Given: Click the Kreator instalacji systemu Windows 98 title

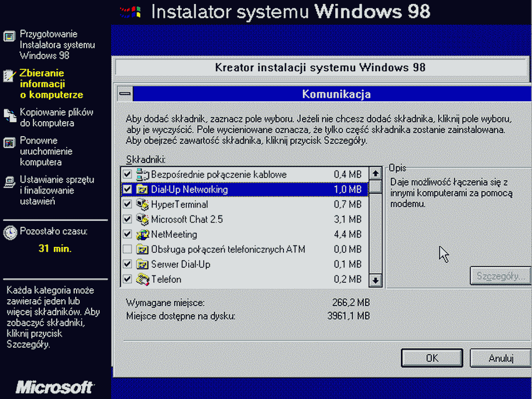Looking at the screenshot, I should pyautogui.click(x=320, y=67).
